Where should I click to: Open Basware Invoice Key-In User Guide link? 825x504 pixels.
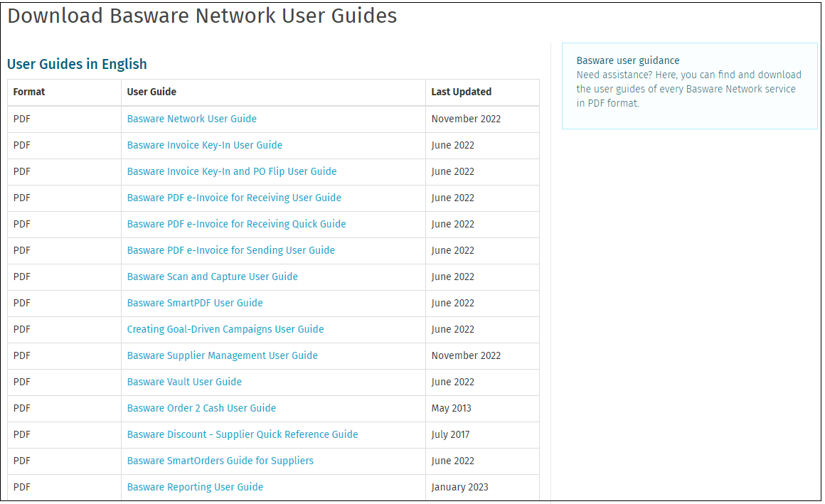click(205, 145)
